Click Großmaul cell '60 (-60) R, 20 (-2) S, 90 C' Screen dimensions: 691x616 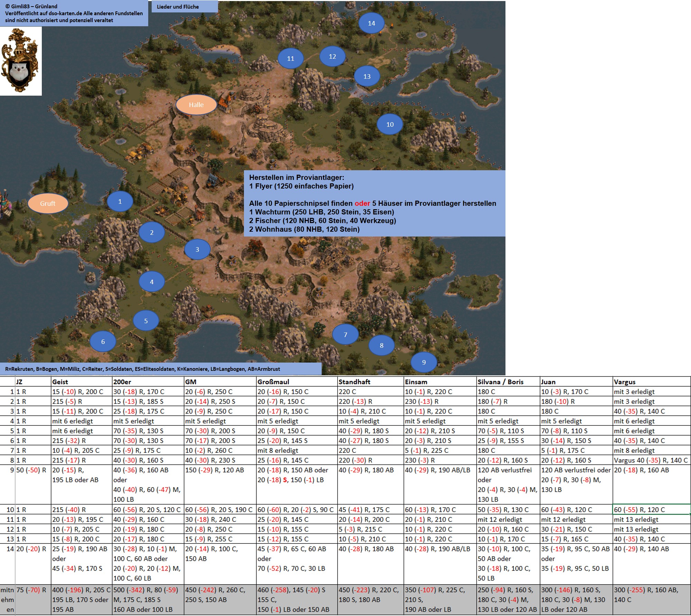(297, 510)
